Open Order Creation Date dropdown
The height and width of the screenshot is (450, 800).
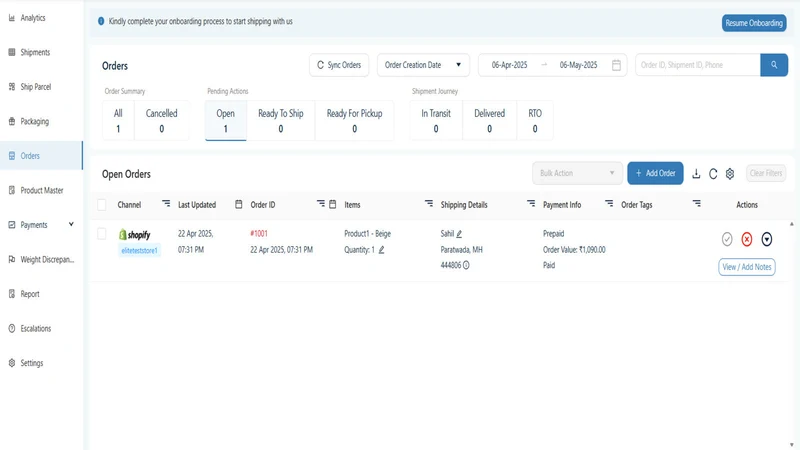[423, 65]
